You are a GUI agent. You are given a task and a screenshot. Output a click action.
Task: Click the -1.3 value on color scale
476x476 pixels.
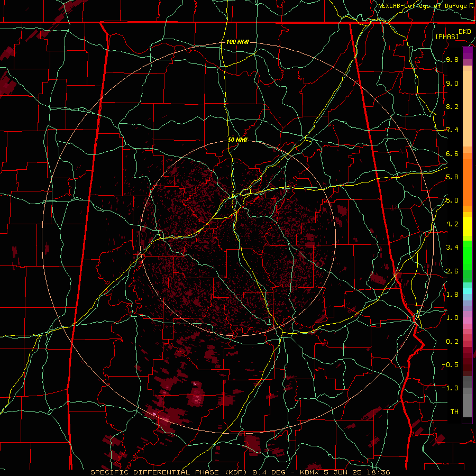(450, 388)
